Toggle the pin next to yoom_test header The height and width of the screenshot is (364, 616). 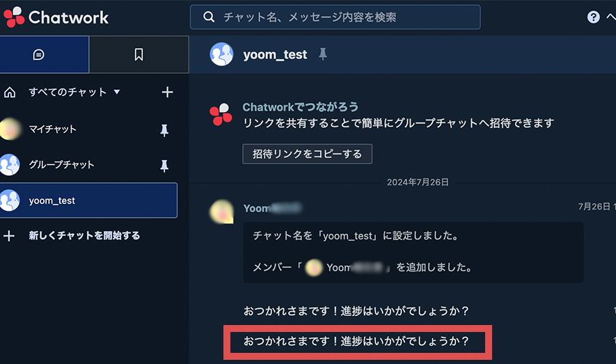(x=323, y=54)
